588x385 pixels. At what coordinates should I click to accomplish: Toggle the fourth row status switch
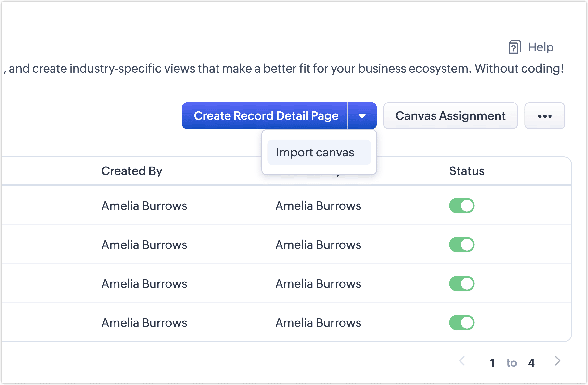coord(461,323)
